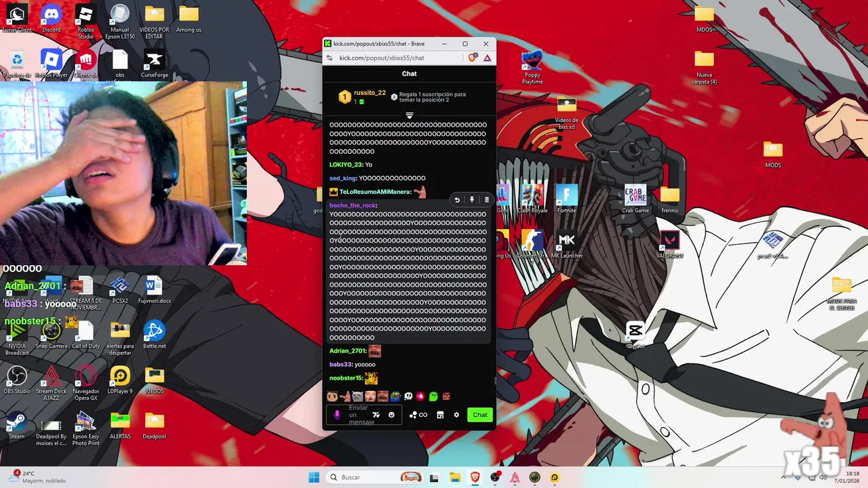Screen dimensions: 868x488
Task: Click 'Regala 1 suscripción' leaderboard text
Action: pyautogui.click(x=433, y=97)
